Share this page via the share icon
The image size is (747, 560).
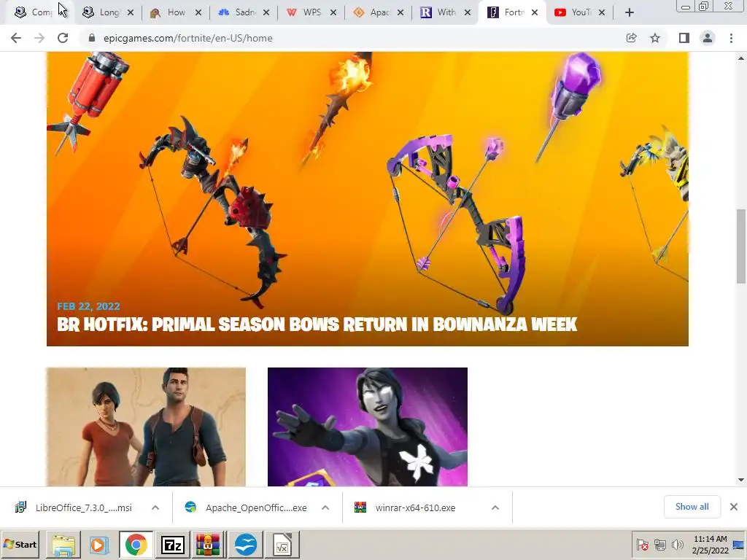631,38
